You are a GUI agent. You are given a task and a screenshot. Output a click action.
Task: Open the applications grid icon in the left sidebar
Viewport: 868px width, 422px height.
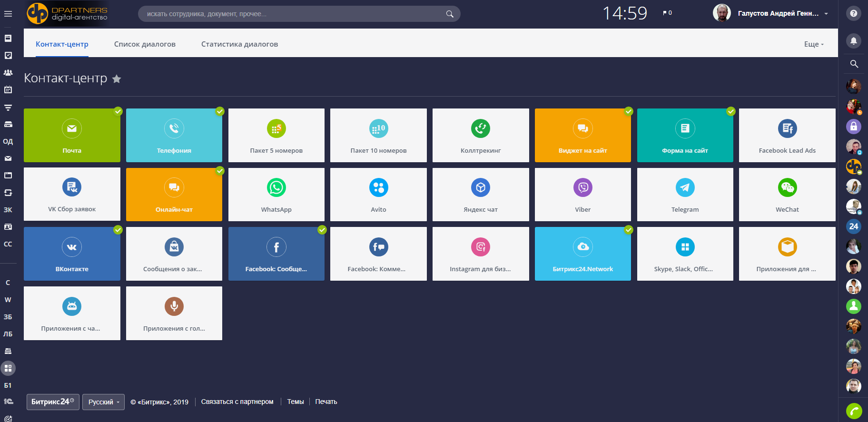click(x=8, y=368)
